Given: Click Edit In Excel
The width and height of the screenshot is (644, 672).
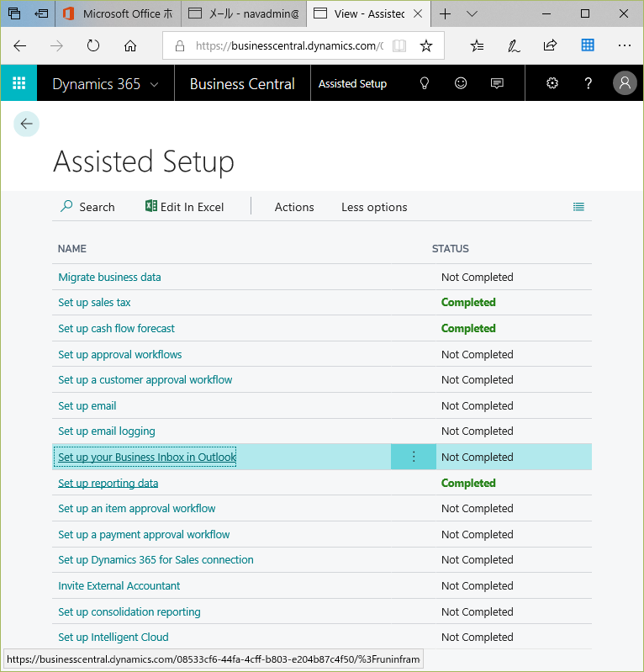Looking at the screenshot, I should (x=185, y=207).
